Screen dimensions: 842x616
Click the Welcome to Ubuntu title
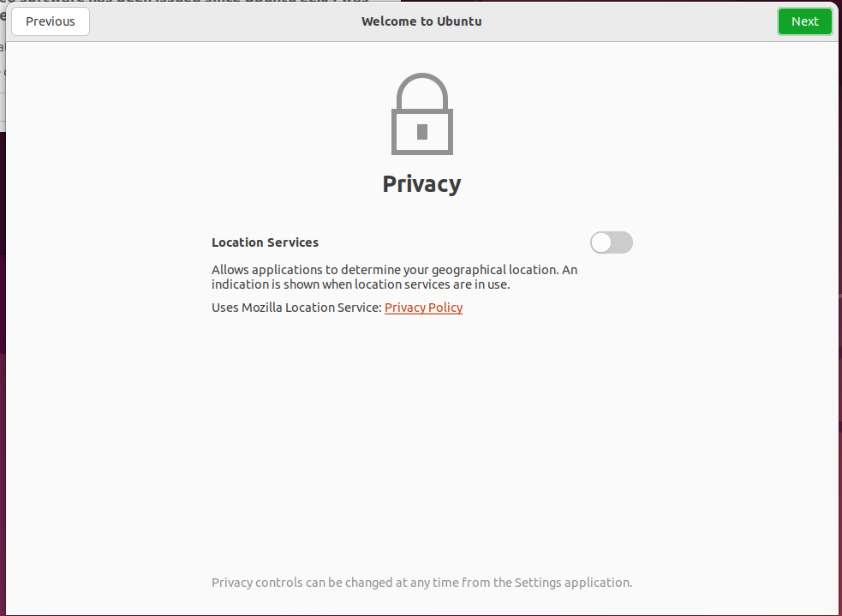point(421,21)
